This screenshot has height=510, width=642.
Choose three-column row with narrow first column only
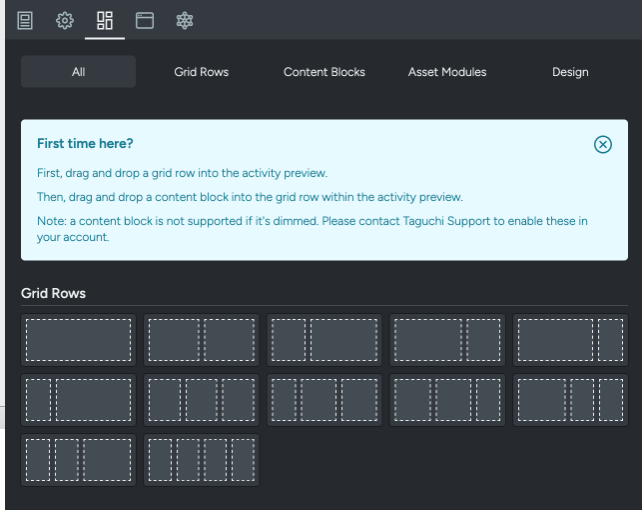click(x=324, y=400)
